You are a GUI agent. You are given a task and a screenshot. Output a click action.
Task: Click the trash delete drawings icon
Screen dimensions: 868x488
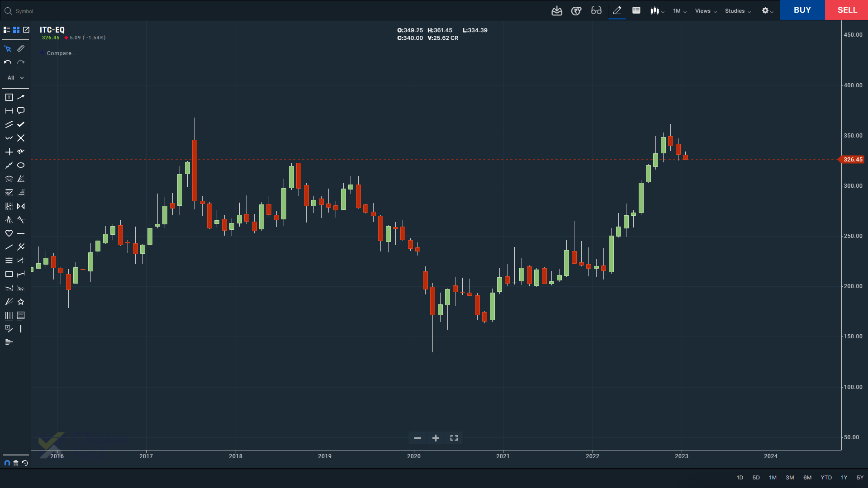16,463
